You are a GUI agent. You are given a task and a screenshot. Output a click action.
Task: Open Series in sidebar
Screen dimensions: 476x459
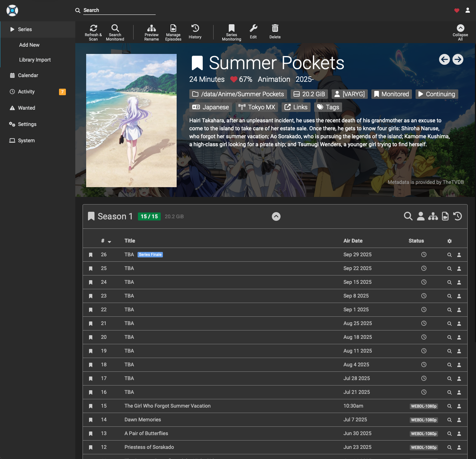[x=38, y=29]
